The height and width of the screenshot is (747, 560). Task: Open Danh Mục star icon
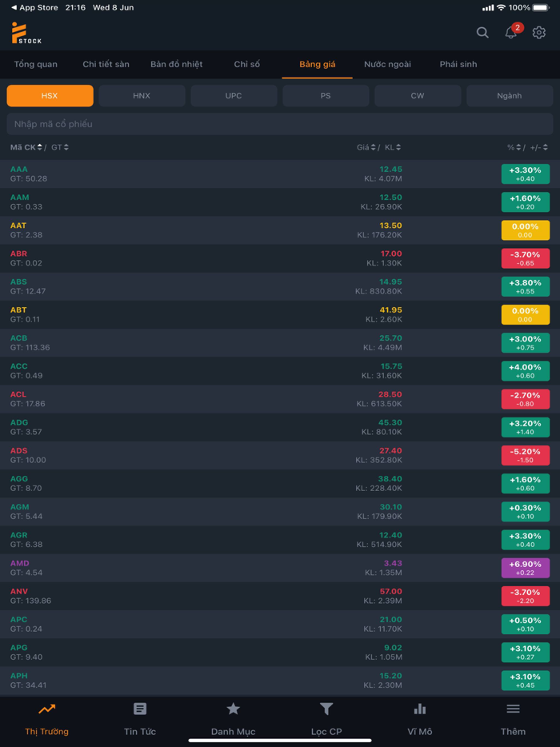coord(233,709)
